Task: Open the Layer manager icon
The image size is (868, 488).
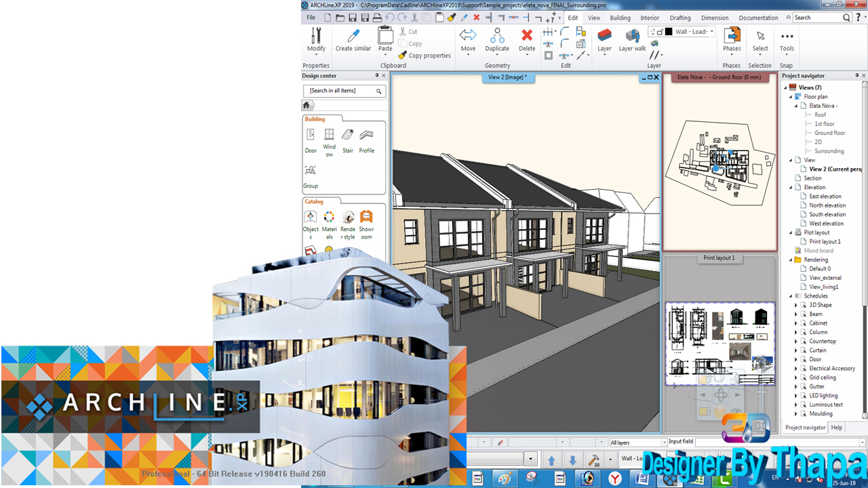Action: pos(604,39)
